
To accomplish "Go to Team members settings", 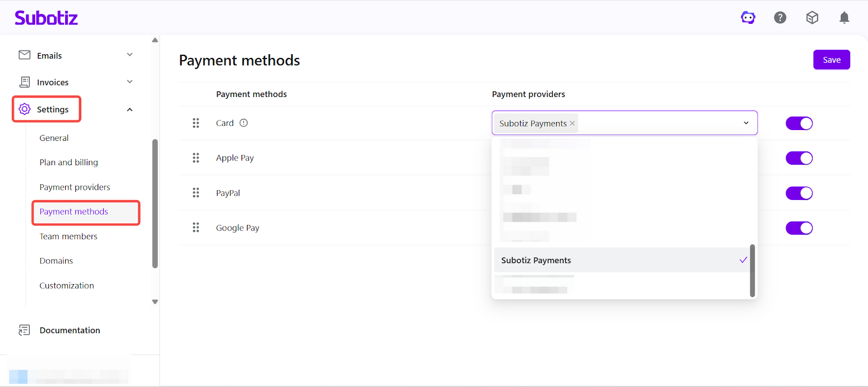I will pyautogui.click(x=68, y=236).
